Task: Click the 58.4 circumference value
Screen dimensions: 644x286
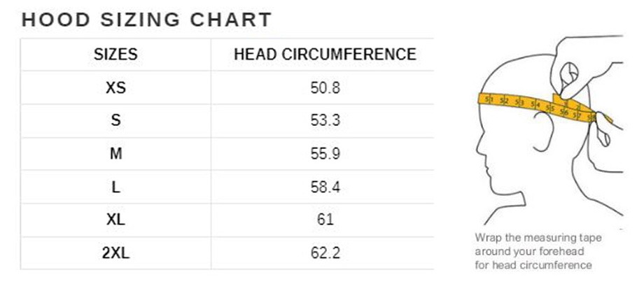Action: coord(325,187)
